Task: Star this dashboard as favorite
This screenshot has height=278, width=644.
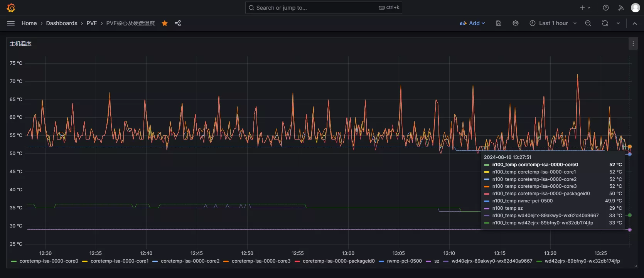Action: tap(165, 23)
